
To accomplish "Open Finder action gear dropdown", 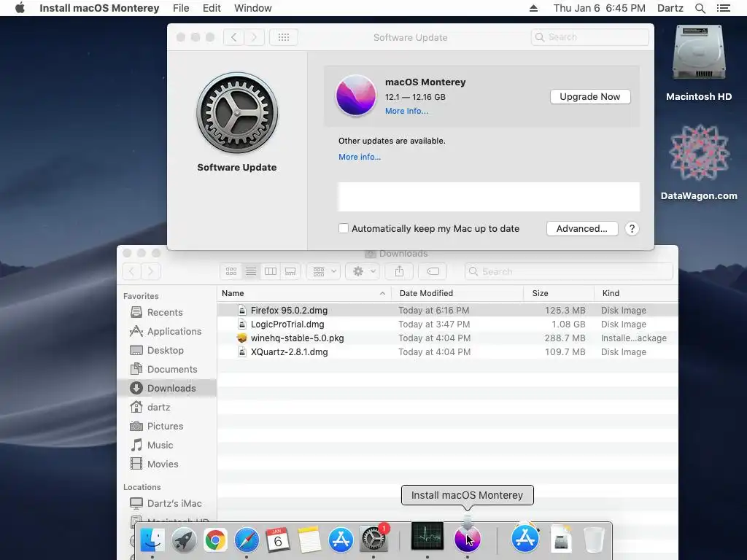I will point(363,271).
